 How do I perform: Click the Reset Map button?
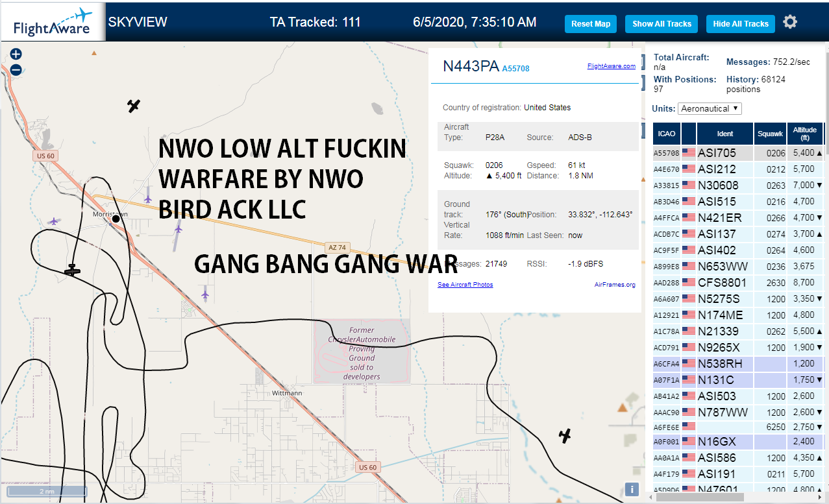[591, 24]
